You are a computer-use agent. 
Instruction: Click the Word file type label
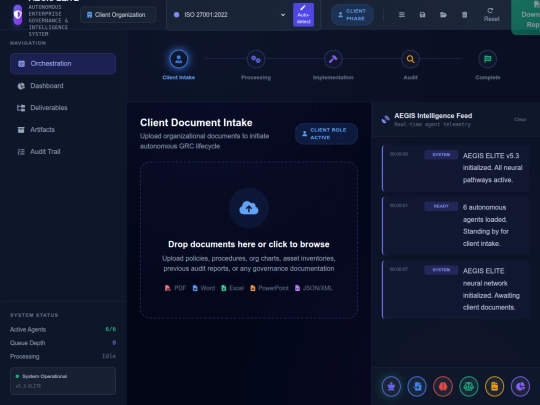(204, 288)
